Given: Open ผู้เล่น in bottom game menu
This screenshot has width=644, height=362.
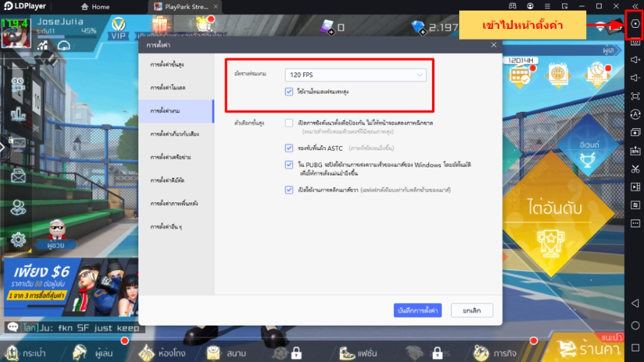Looking at the screenshot, I should (93, 353).
